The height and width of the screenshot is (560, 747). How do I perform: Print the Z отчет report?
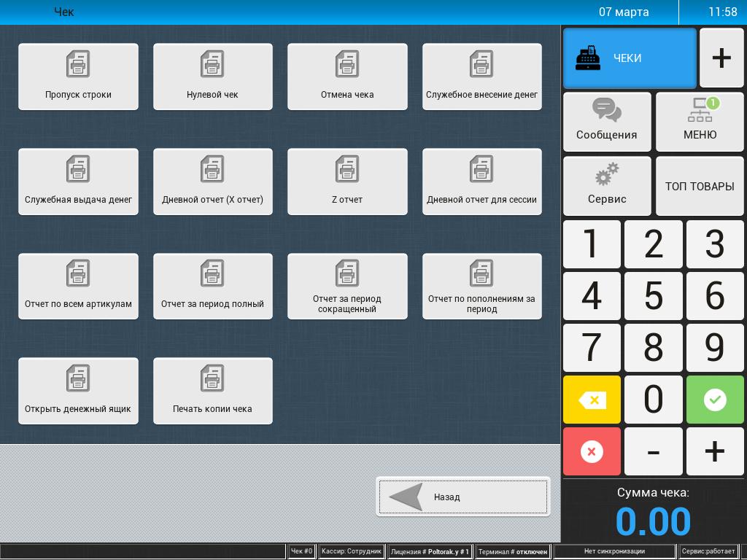(x=347, y=182)
